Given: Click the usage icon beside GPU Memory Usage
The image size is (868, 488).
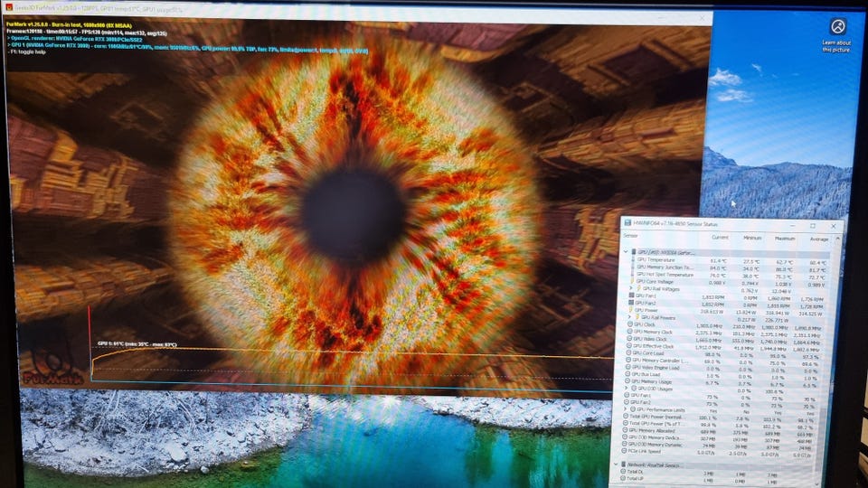Looking at the screenshot, I should (627, 381).
